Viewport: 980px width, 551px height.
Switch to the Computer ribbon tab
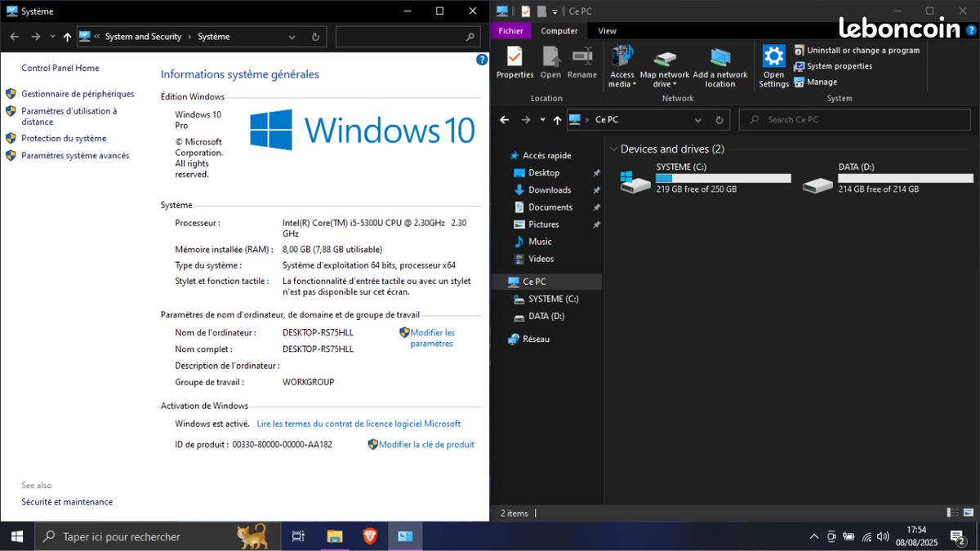pyautogui.click(x=559, y=31)
